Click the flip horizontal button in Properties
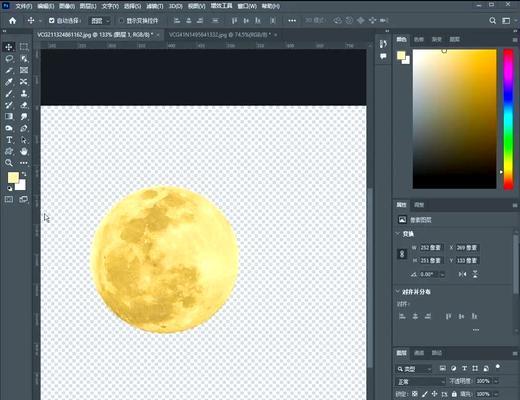The height and width of the screenshot is (400, 520). [462, 274]
